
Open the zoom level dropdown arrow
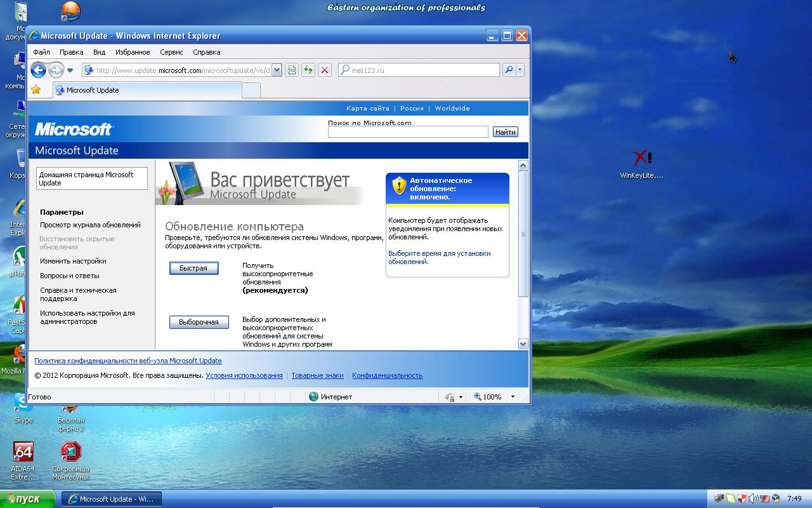tap(513, 397)
